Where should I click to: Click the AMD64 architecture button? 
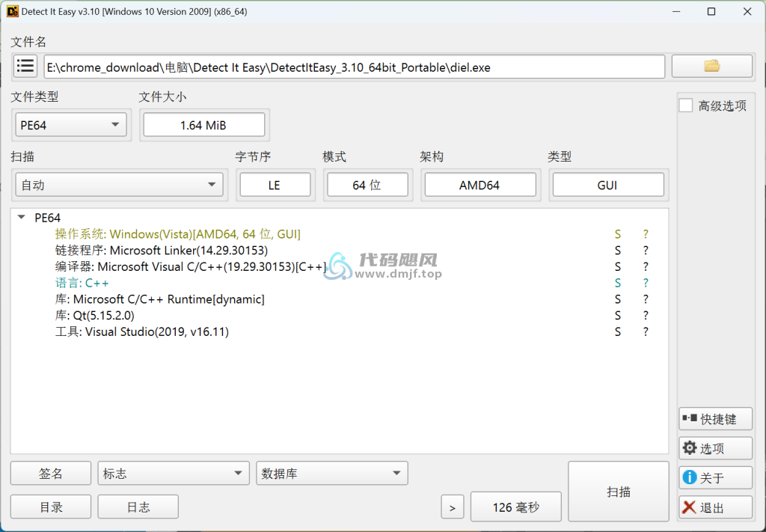pyautogui.click(x=480, y=185)
